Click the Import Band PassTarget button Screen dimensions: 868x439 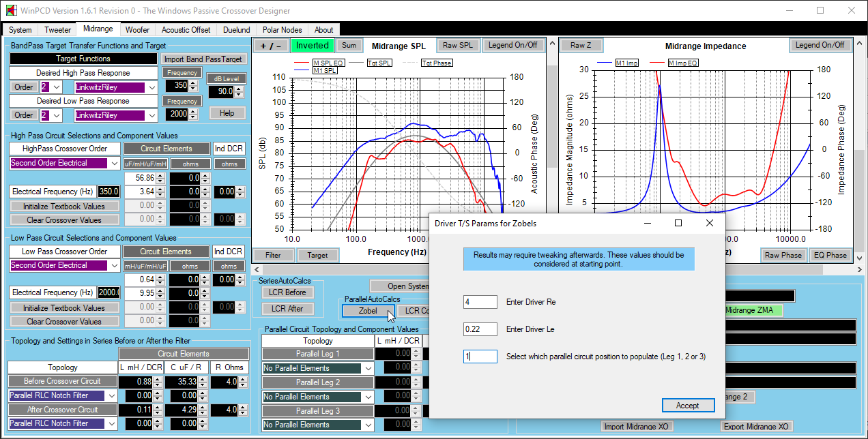click(x=203, y=59)
